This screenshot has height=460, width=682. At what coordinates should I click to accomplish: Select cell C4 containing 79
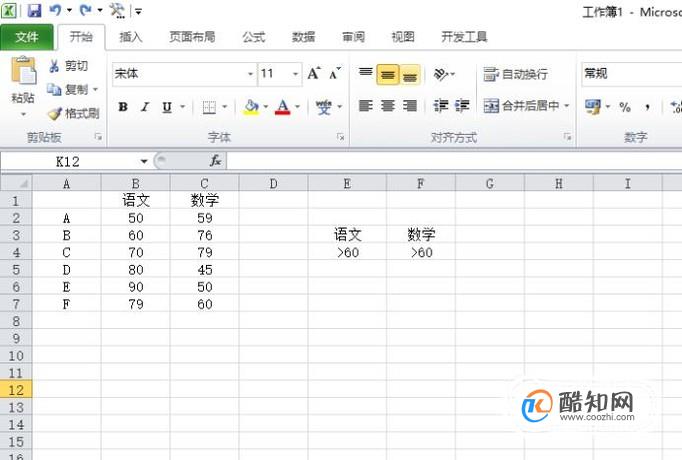coord(204,252)
